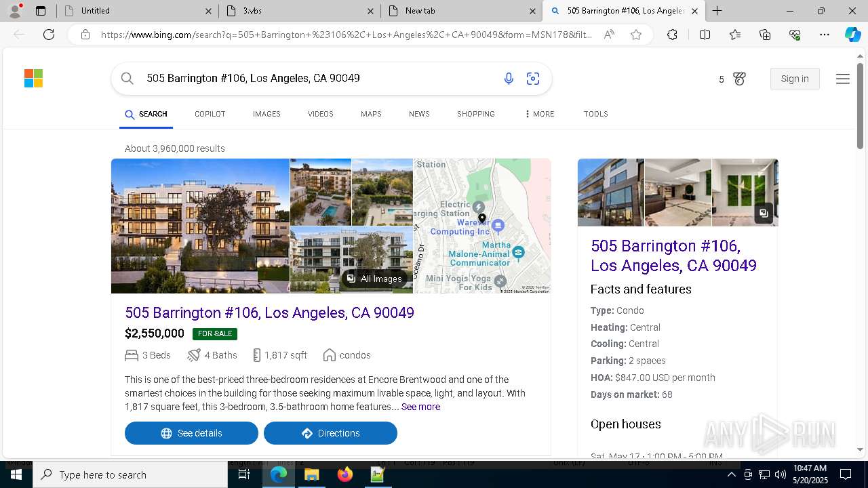Open the map thumbnail of location
The height and width of the screenshot is (488, 868).
point(482,226)
